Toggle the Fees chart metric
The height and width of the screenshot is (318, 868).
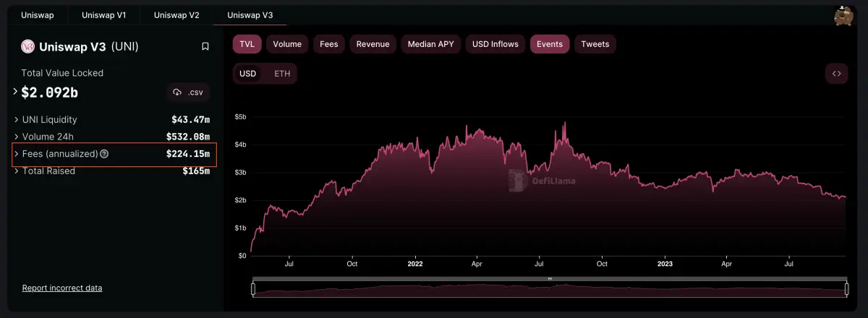[x=329, y=44]
